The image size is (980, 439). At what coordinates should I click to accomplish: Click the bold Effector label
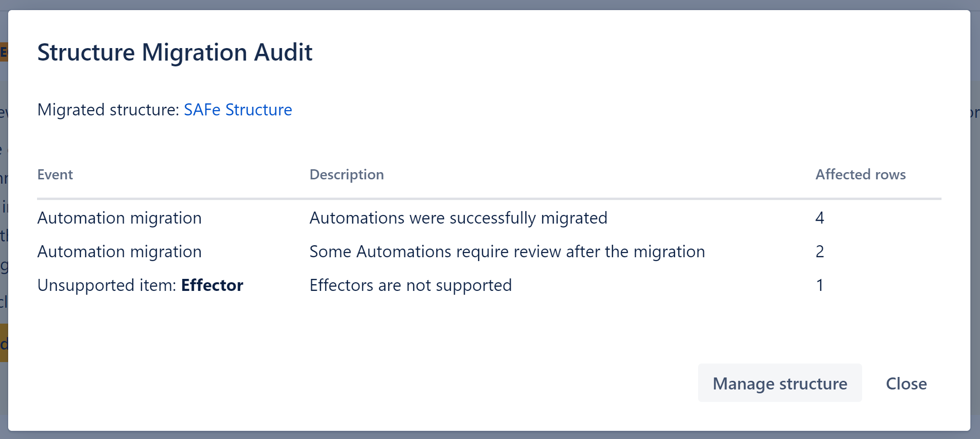click(x=212, y=285)
